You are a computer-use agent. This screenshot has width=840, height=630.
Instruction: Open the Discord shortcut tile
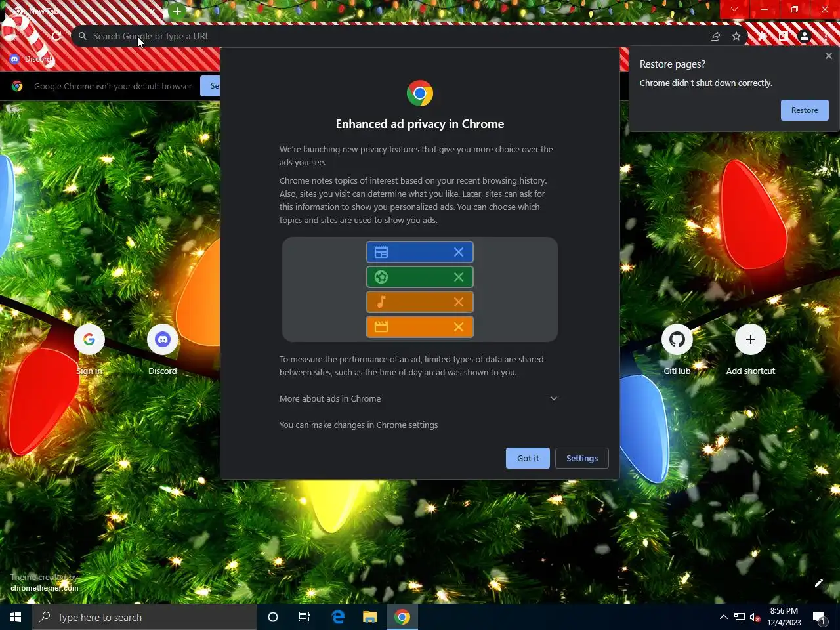pyautogui.click(x=163, y=350)
